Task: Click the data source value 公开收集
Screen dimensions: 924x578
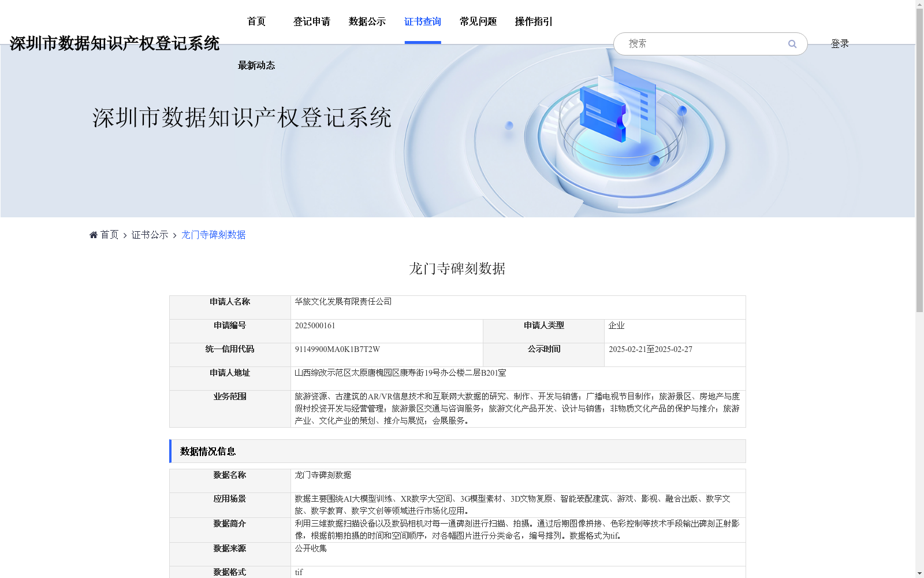Action: tap(311, 549)
